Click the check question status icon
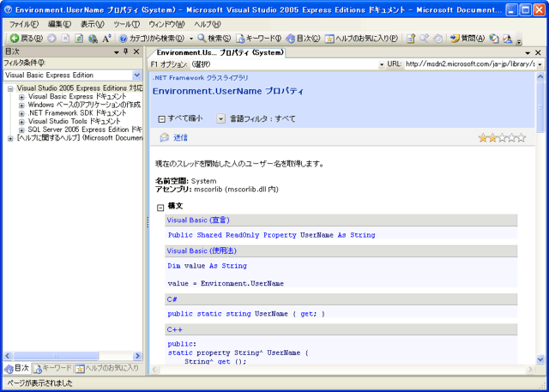 click(494, 38)
